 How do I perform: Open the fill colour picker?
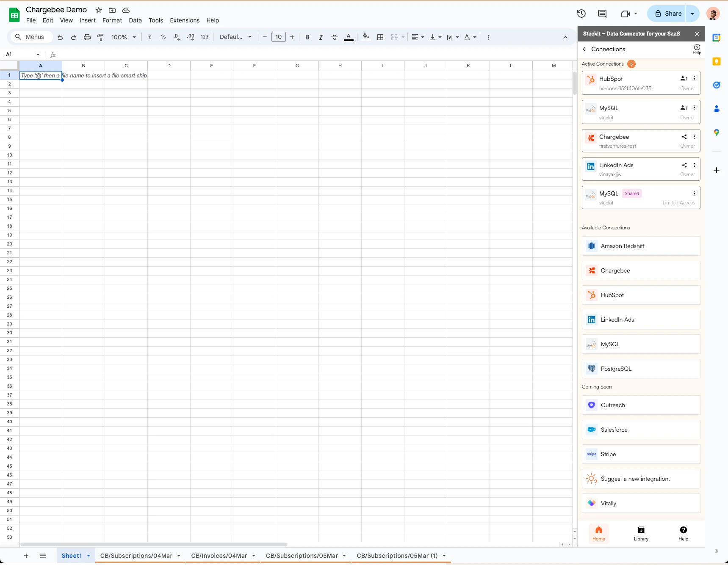(x=366, y=37)
